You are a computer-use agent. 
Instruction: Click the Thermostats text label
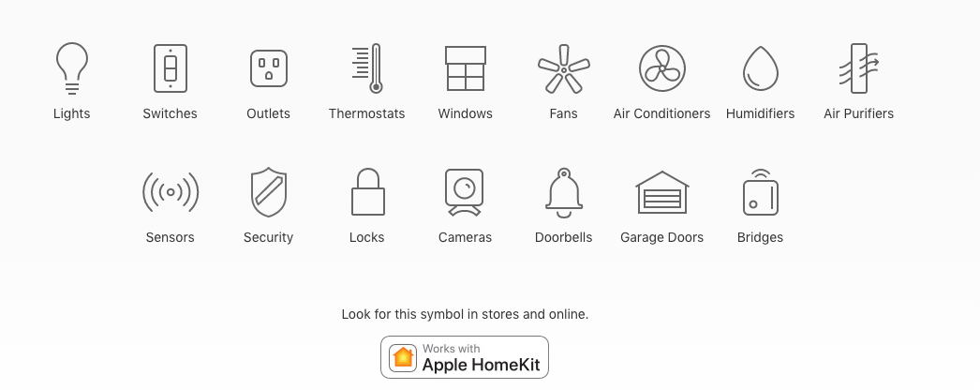coord(367,113)
